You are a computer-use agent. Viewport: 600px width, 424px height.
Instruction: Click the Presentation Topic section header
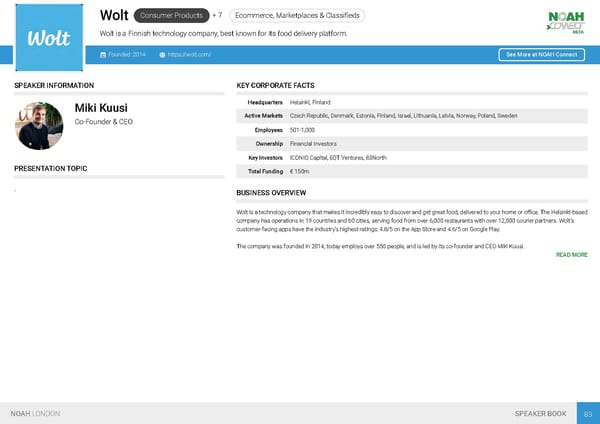coord(53,168)
